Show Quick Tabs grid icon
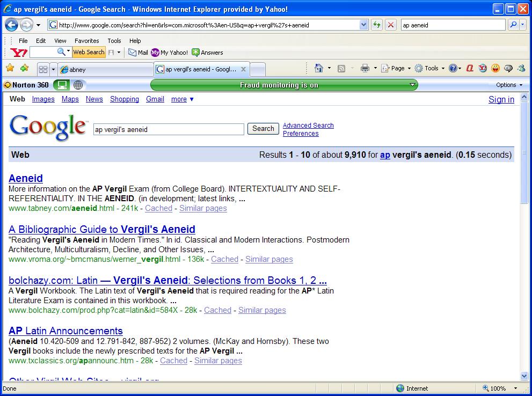 [x=43, y=70]
